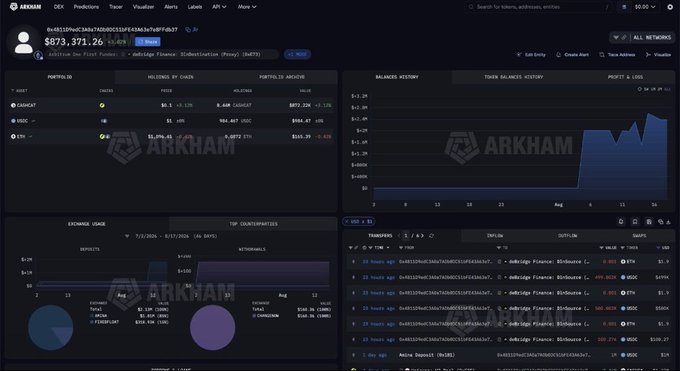This screenshot has width=680, height=371.
Task: Open the USD column filter
Action: click(x=658, y=248)
